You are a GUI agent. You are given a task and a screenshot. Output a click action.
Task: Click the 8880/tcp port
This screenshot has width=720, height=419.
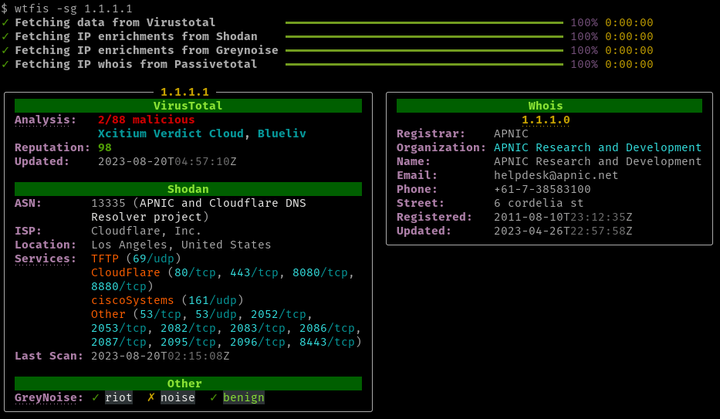(118, 286)
